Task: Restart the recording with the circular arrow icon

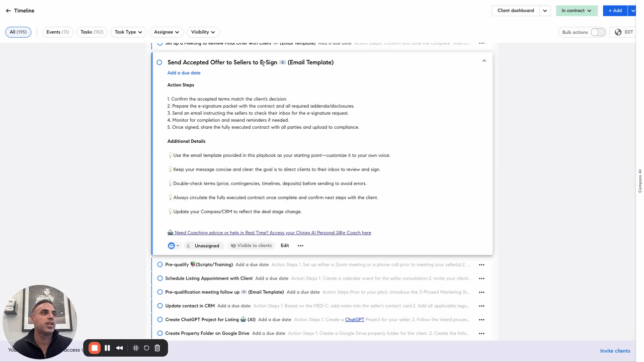Action: click(146, 347)
